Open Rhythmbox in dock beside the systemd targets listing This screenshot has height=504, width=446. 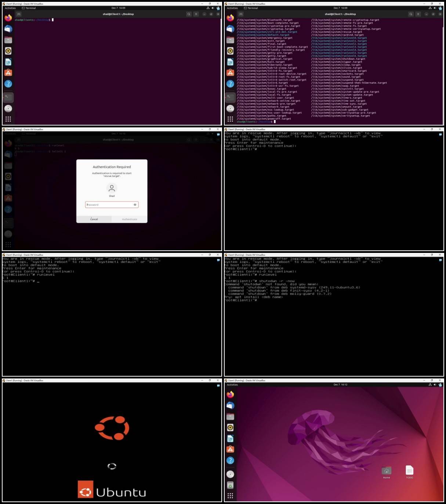[x=230, y=51]
